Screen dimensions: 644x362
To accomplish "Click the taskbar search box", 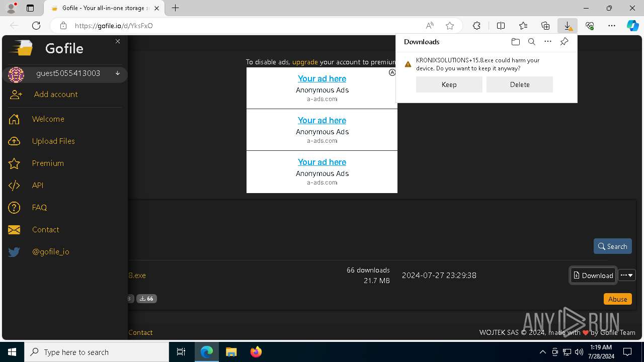I will pyautogui.click(x=97, y=352).
